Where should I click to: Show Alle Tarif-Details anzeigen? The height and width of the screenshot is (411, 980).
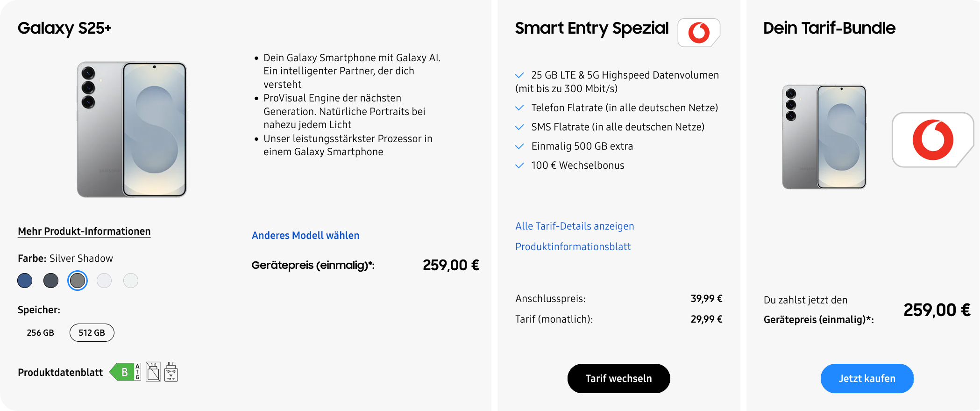[x=575, y=226]
